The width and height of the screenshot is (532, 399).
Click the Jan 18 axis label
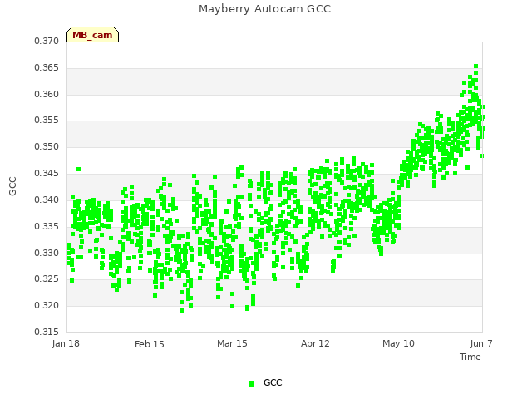point(66,343)
